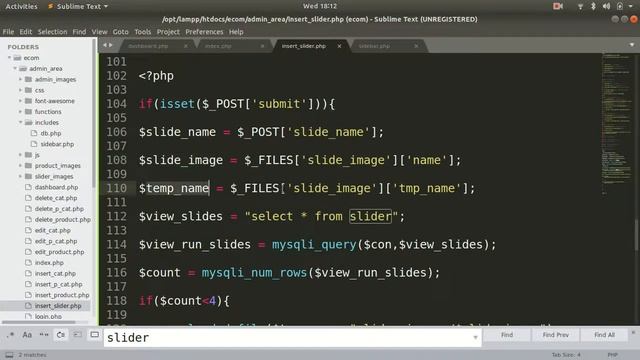Open the Preferences menu
Screen dimensions: 640x360
tap(204, 32)
